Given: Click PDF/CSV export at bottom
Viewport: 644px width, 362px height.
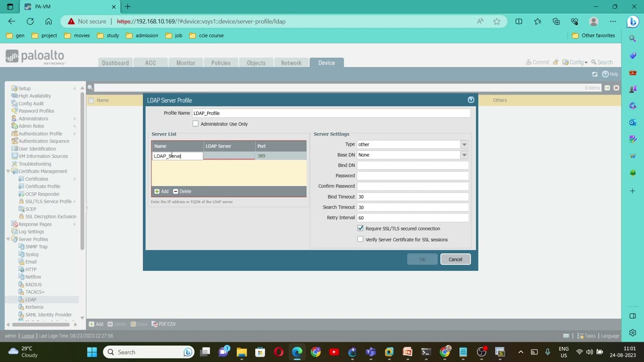Looking at the screenshot, I should [164, 324].
